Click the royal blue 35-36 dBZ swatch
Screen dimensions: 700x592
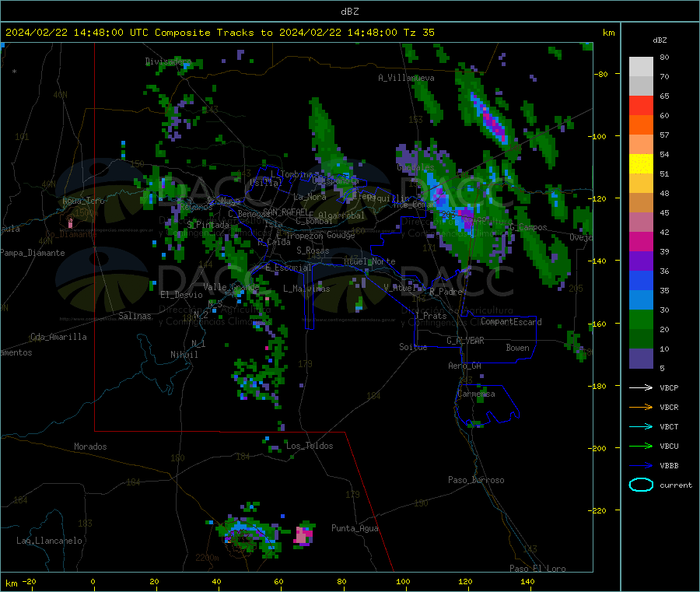[x=641, y=281]
